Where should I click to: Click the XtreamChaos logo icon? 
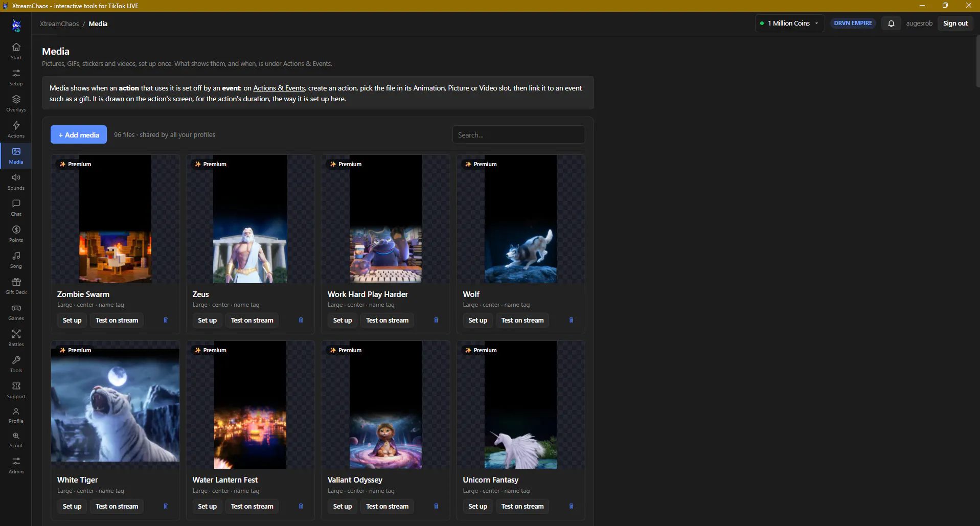pyautogui.click(x=16, y=25)
